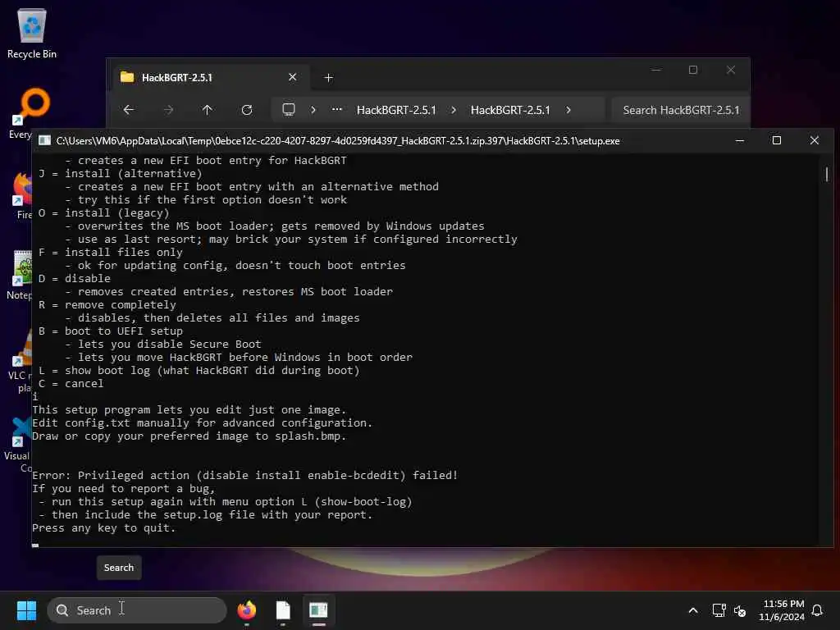Open the notifications bell icon
840x630 pixels.
(x=817, y=610)
